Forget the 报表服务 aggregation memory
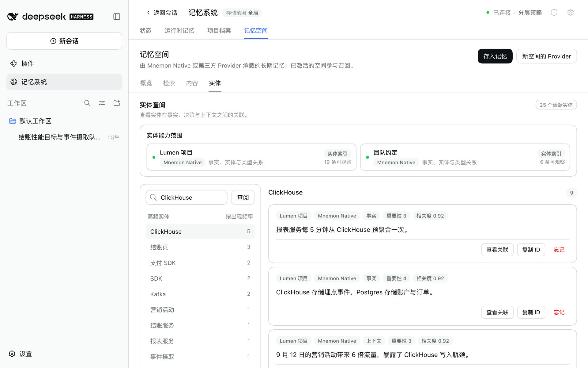 coord(559,250)
